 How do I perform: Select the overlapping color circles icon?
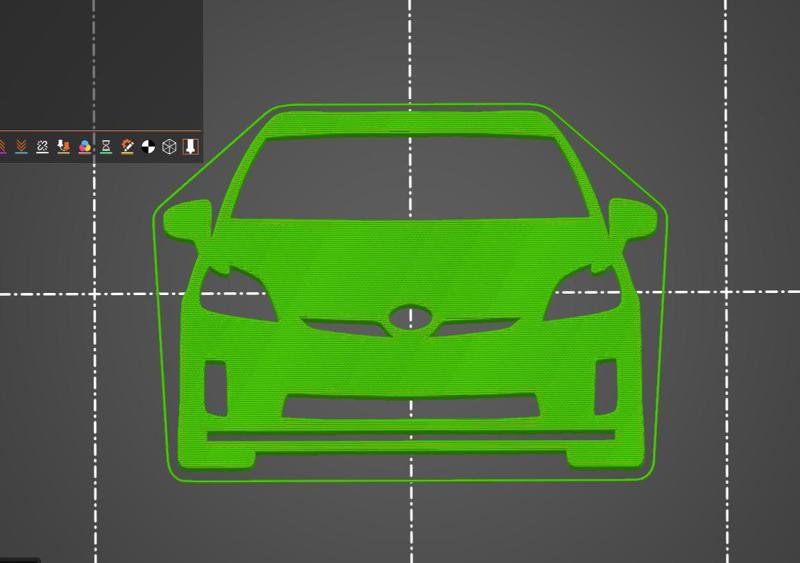click(85, 146)
